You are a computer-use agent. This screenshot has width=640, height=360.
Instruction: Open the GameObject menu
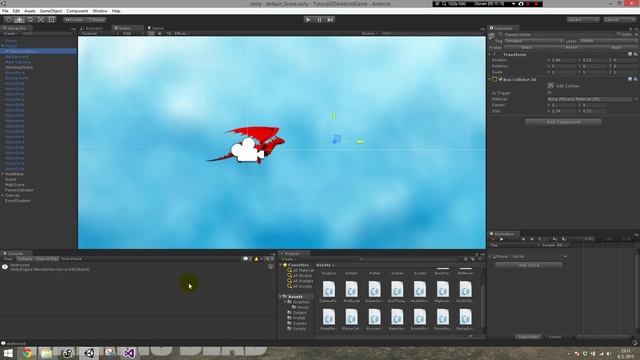point(51,11)
